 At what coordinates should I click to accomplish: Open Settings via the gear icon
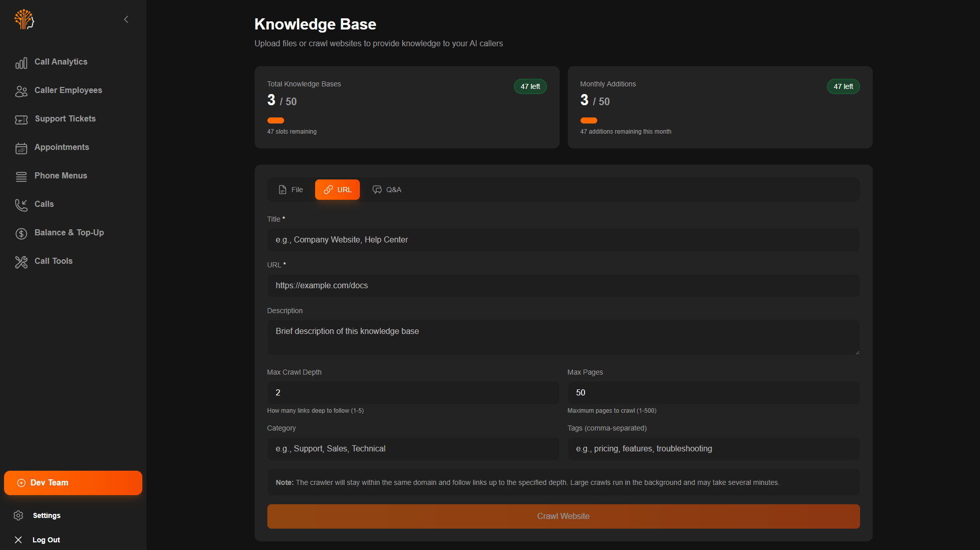click(x=18, y=515)
